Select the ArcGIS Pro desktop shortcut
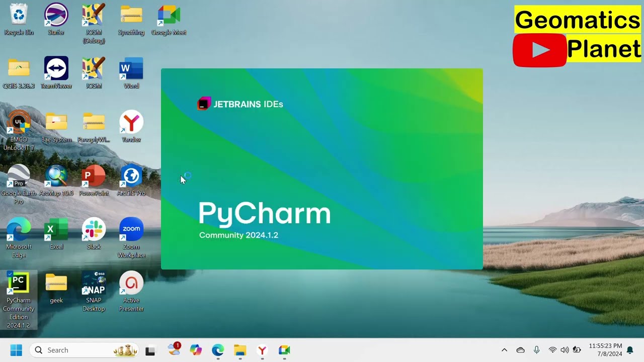This screenshot has height=362, width=644. coord(131,180)
